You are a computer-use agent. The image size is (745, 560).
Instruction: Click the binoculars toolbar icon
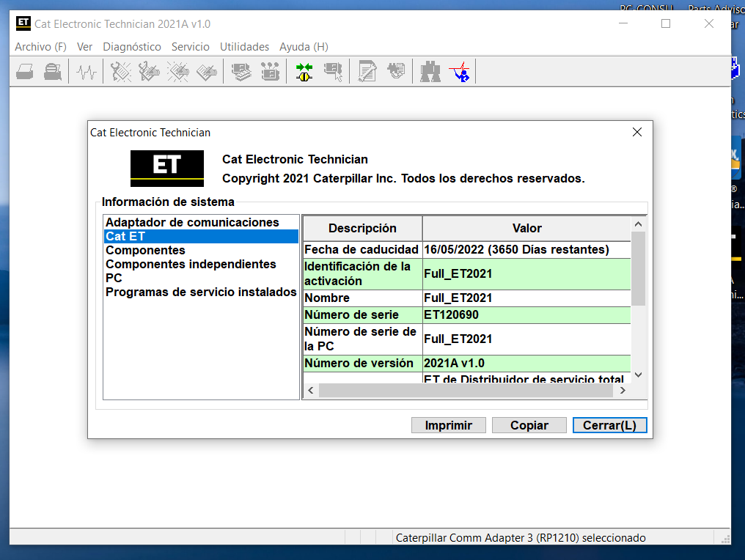430,72
